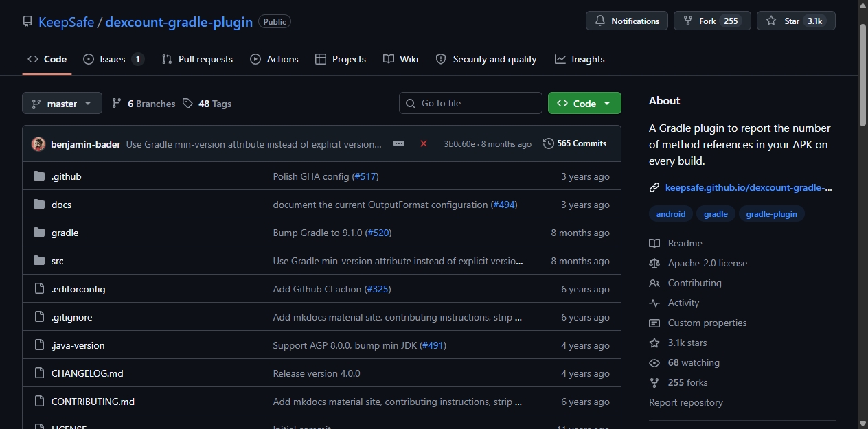Open CONTRIBUTING.md file
The image size is (868, 429).
pos(93,402)
